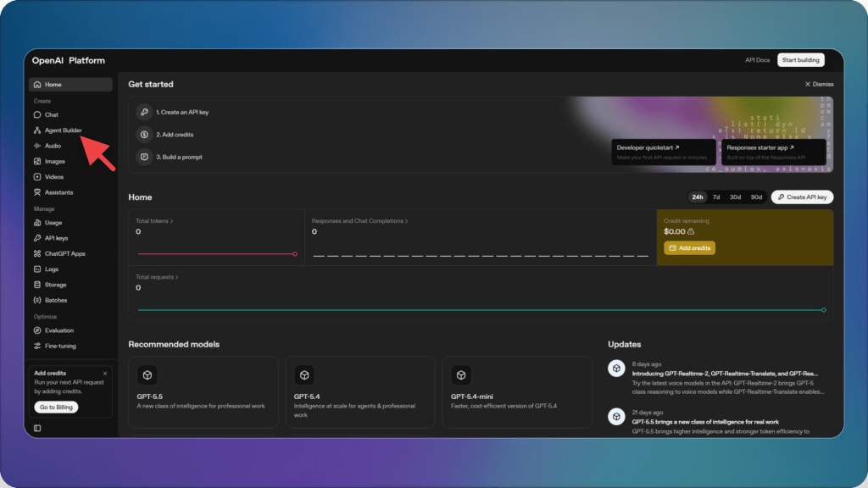868x488 pixels.
Task: Click the Assistants icon
Action: (37, 192)
